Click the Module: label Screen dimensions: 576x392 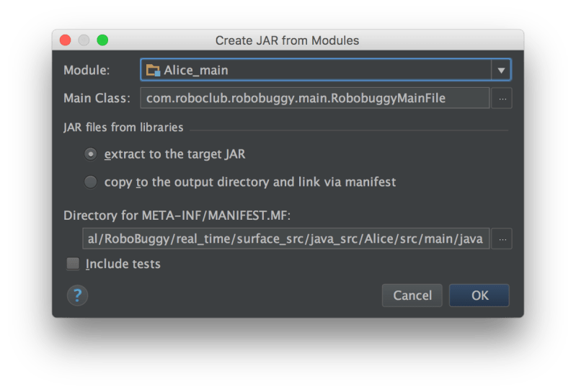[87, 70]
